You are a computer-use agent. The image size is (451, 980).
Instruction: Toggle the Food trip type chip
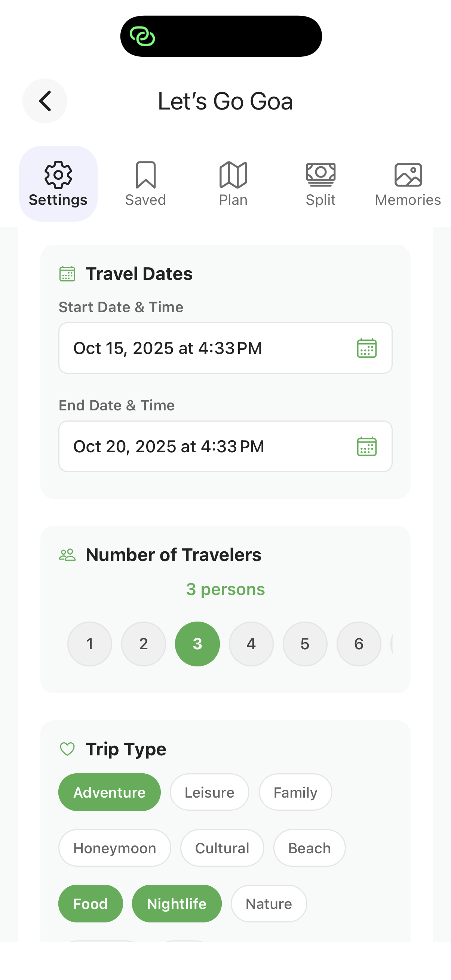pos(90,903)
